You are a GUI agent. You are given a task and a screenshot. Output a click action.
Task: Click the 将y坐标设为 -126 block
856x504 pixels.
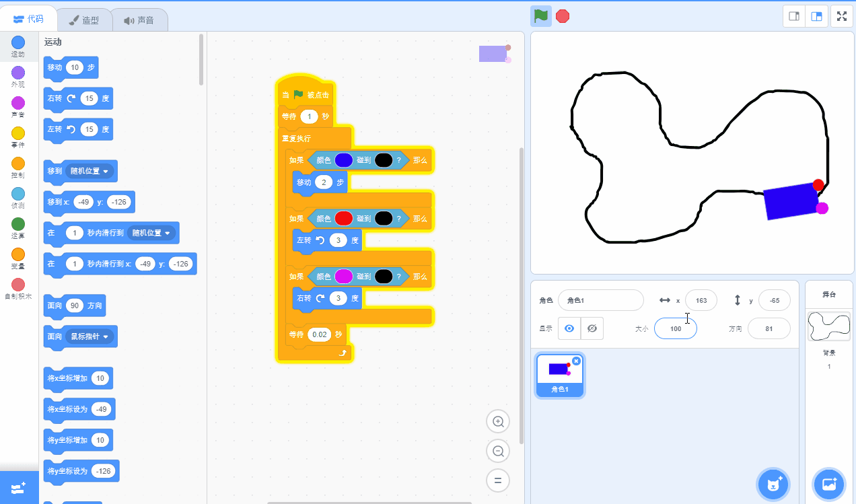pos(81,471)
